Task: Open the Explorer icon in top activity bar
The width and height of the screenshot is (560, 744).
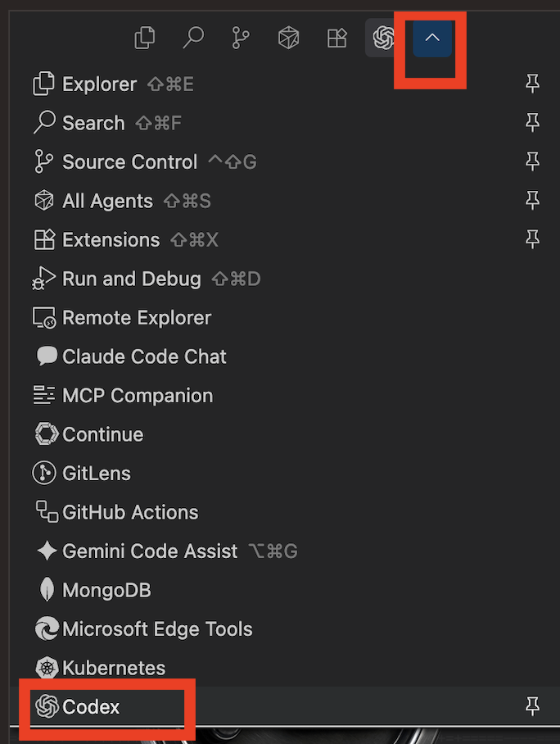Action: [145, 38]
